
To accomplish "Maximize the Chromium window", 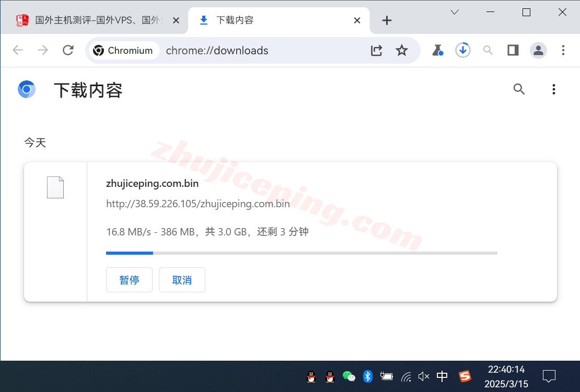I will click(526, 12).
